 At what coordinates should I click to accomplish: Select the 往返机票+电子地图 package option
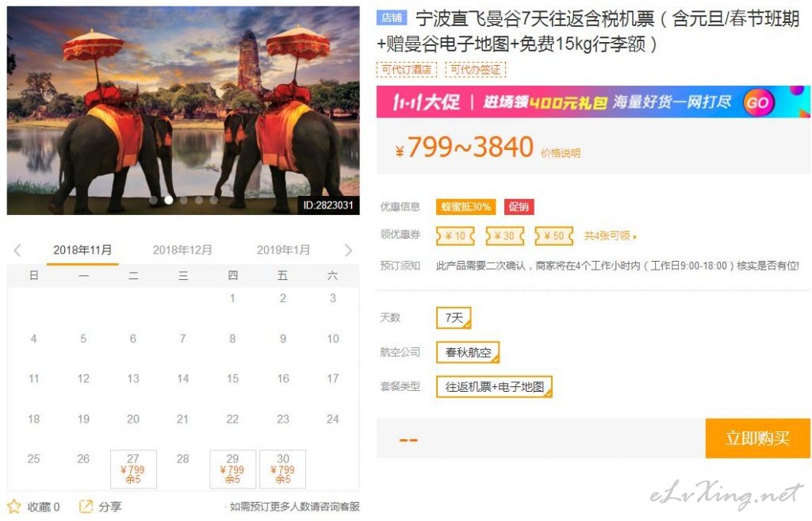point(495,386)
